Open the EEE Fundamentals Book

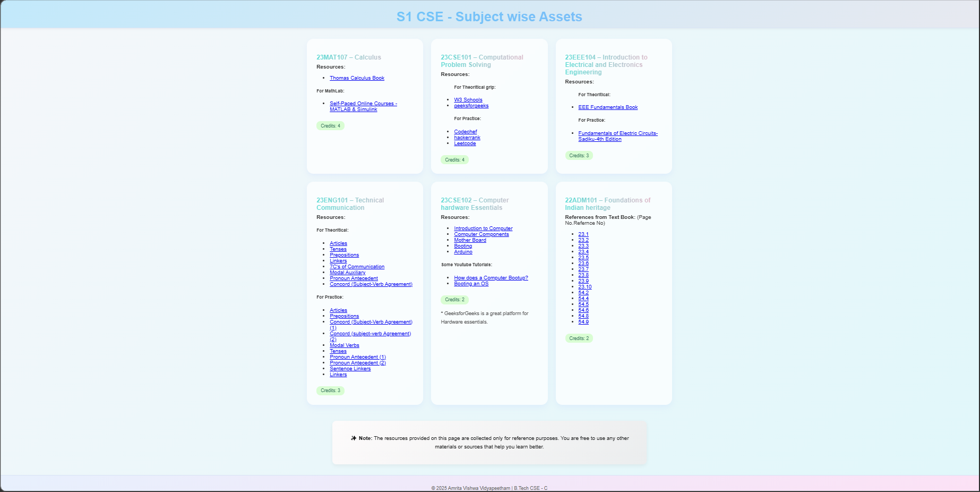(x=607, y=107)
